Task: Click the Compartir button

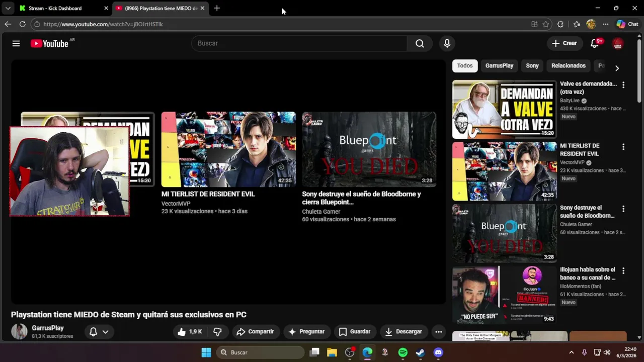Action: tap(256, 332)
